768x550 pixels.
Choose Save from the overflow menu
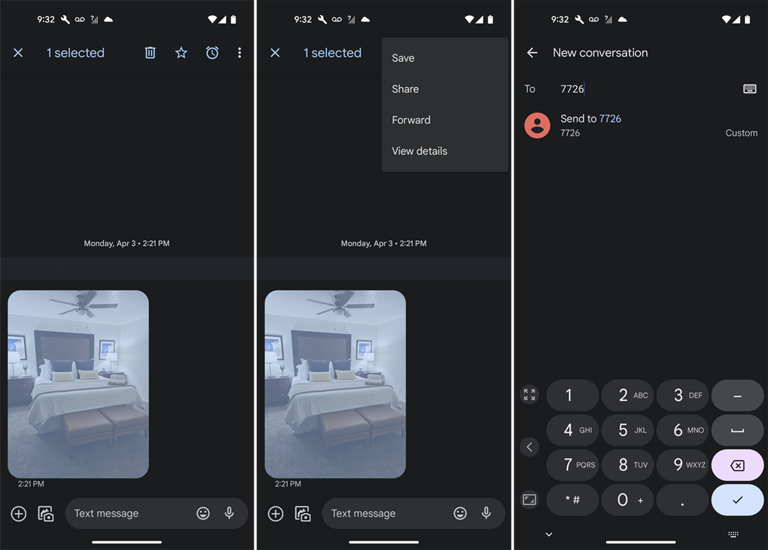(x=445, y=58)
